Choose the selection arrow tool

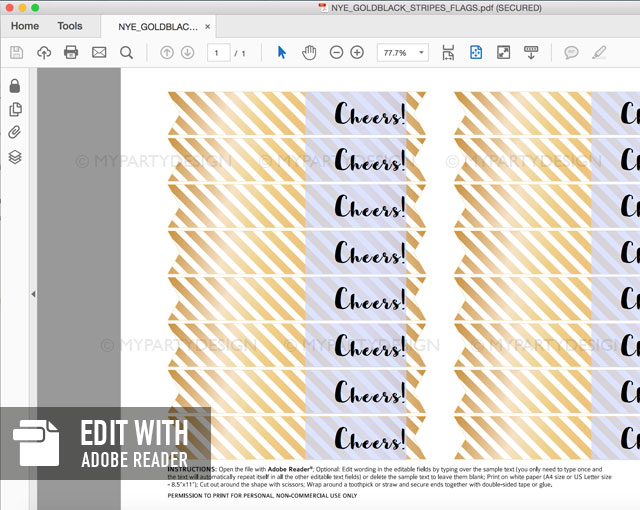coord(282,52)
